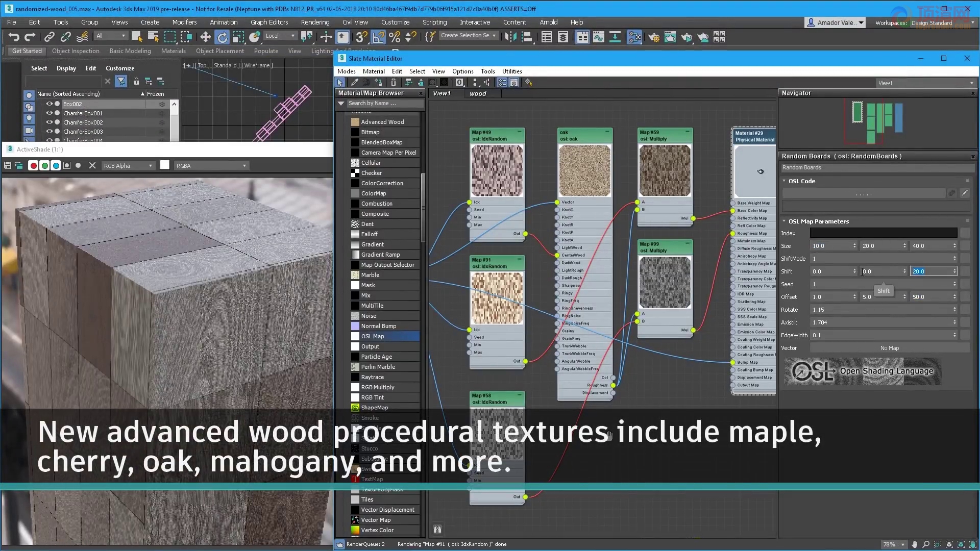Screen dimensions: 980x551
Task: Open the Create Selection Set dropdown
Action: 469,35
